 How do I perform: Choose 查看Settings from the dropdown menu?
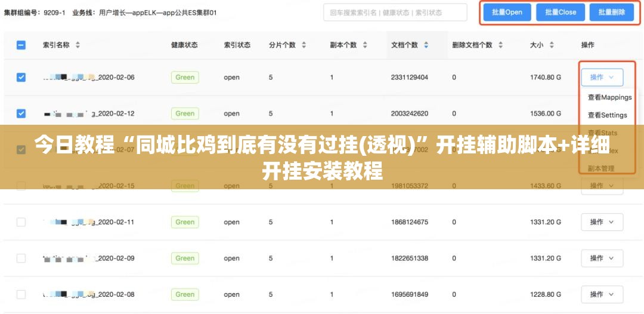[x=608, y=115]
